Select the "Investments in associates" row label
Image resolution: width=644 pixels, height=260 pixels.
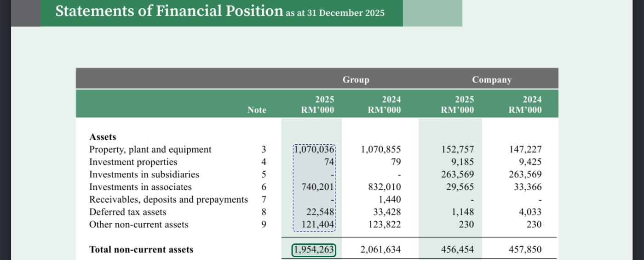point(140,187)
